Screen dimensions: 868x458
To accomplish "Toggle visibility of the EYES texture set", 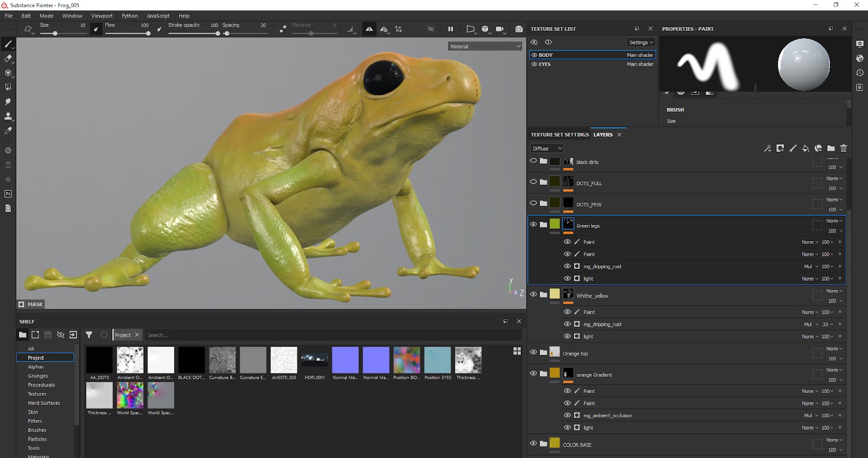I will tap(534, 64).
